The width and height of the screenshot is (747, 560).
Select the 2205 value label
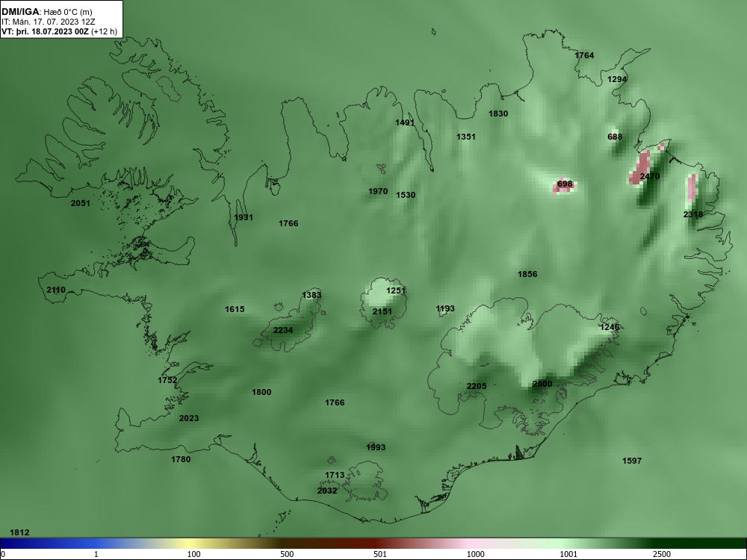point(477,386)
